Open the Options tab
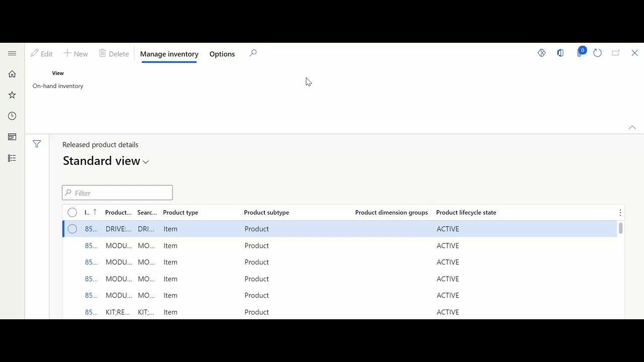Viewport: 644px width, 362px height. tap(222, 54)
